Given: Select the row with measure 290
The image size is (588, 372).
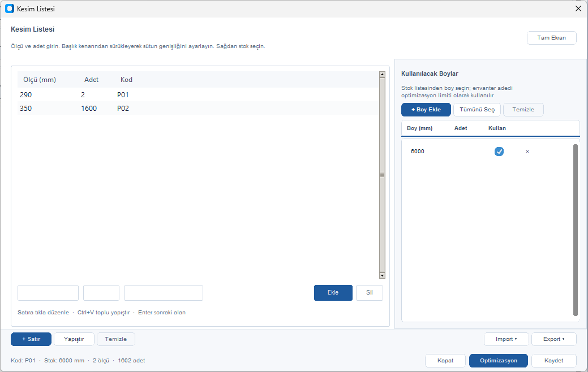Looking at the screenshot, I should coord(198,95).
